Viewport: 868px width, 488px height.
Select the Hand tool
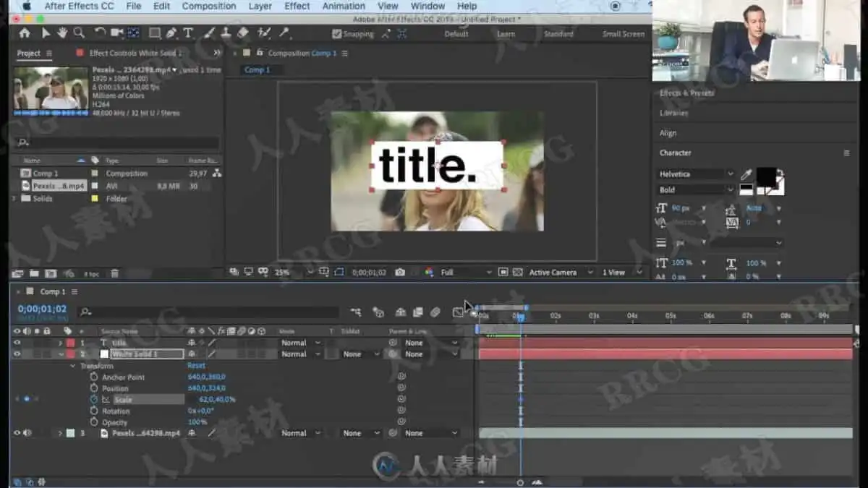pyautogui.click(x=62, y=33)
